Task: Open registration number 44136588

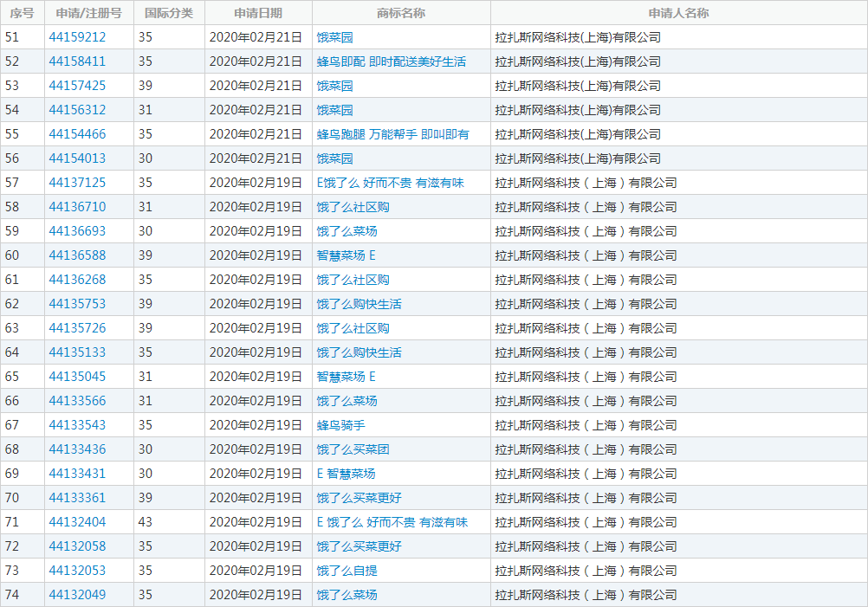Action: tap(77, 255)
